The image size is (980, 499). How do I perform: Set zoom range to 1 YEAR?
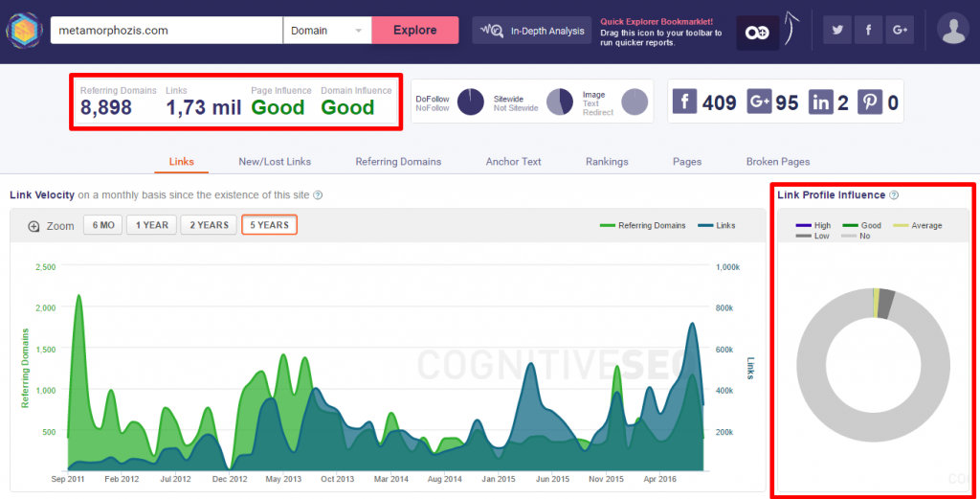tap(152, 225)
